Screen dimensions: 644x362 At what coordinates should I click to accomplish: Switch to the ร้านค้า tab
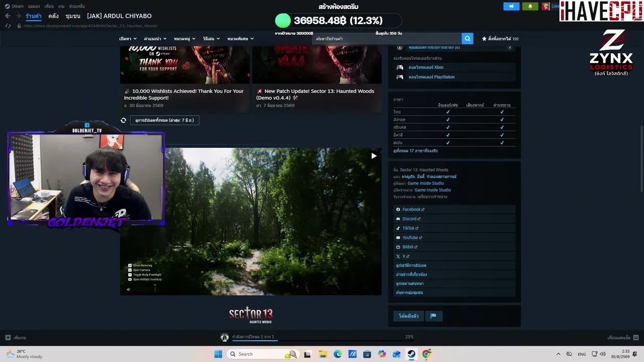click(x=34, y=16)
